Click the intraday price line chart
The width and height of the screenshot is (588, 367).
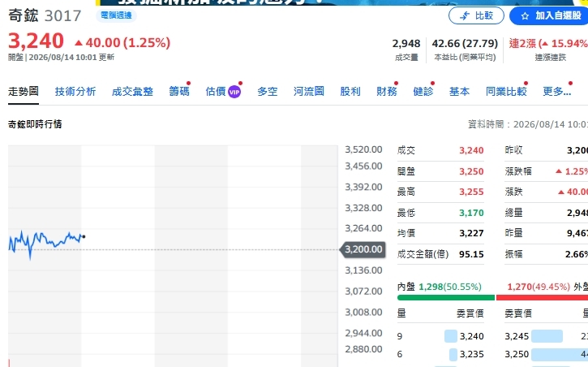click(x=45, y=243)
